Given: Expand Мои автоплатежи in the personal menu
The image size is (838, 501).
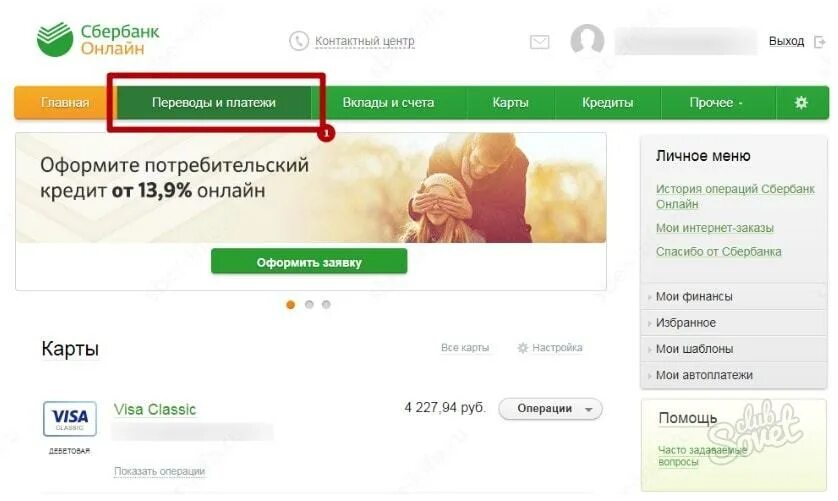Looking at the screenshot, I should (x=734, y=375).
